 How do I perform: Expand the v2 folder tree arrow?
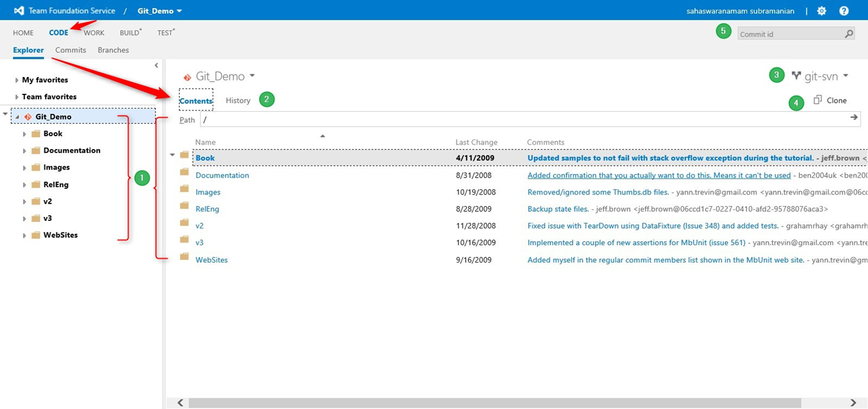point(24,202)
